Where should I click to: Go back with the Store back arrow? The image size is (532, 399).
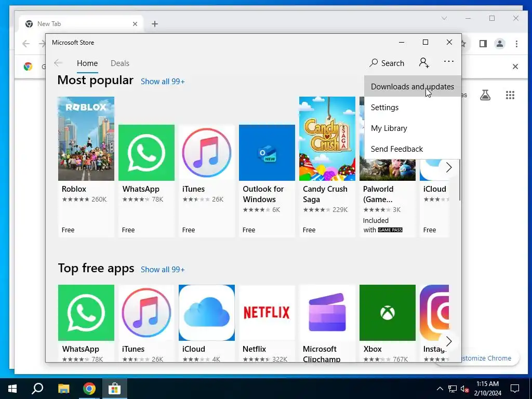pos(58,63)
